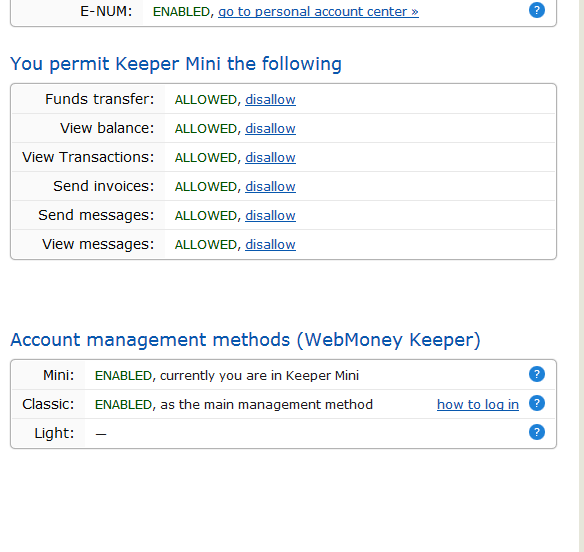Open help icon for Mini method
Screen dimensions: 584x552
point(537,374)
